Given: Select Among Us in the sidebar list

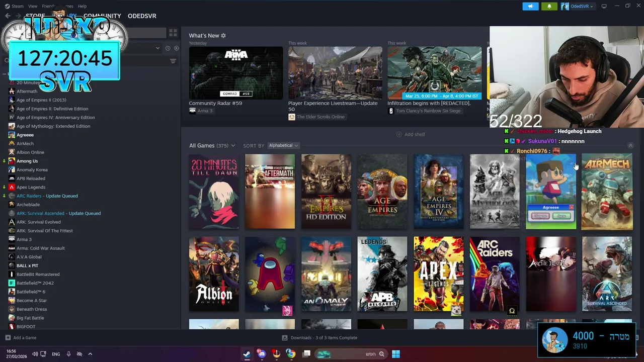Looking at the screenshot, I should tap(27, 161).
